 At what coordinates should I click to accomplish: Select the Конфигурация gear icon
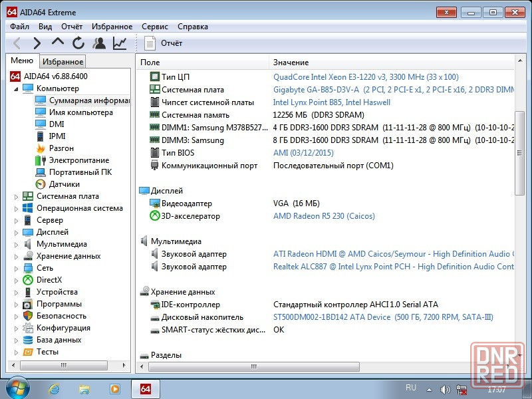[x=28, y=328]
